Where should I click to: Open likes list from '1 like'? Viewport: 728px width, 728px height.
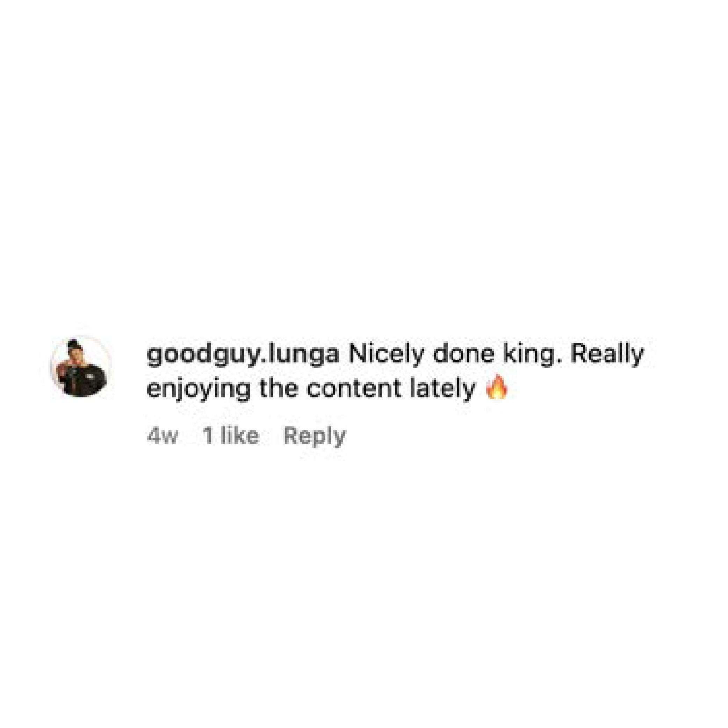coord(231,435)
